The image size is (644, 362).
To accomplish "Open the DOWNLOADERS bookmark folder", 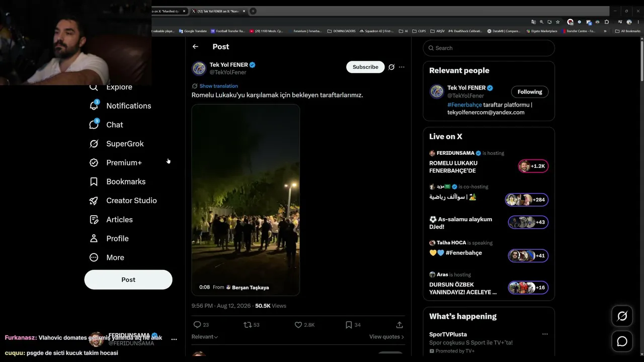I will tap(342, 31).
